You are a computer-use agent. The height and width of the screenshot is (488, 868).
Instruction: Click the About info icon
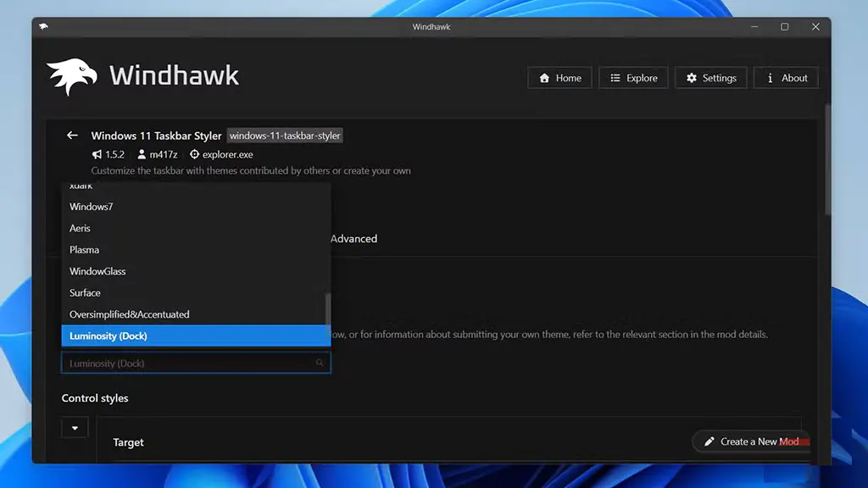tap(771, 77)
